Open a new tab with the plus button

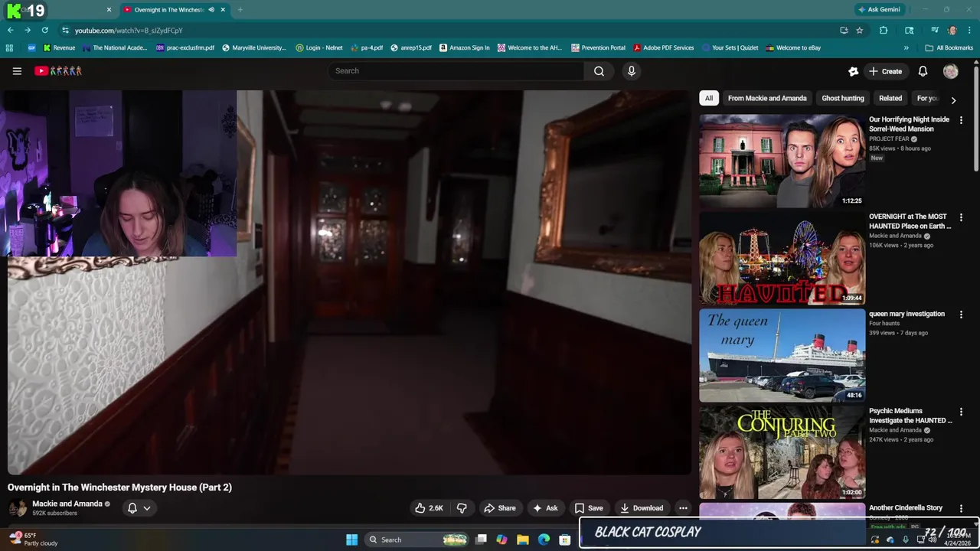point(240,10)
